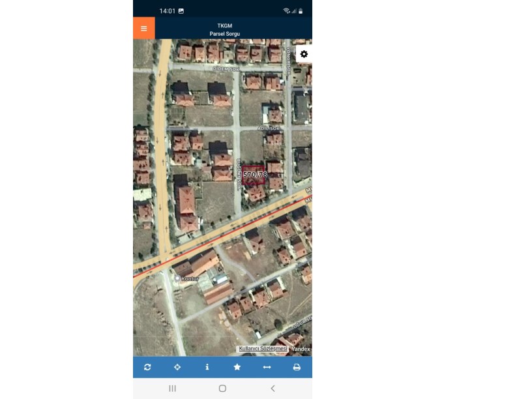The width and height of the screenshot is (532, 399).
Task: Tap the Wi-Fi icon in status bar
Action: (x=286, y=11)
